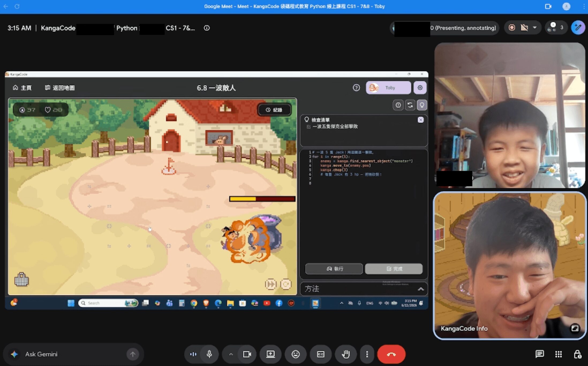Click the Ask Gemini send arrow
The height and width of the screenshot is (366, 588).
point(133,354)
